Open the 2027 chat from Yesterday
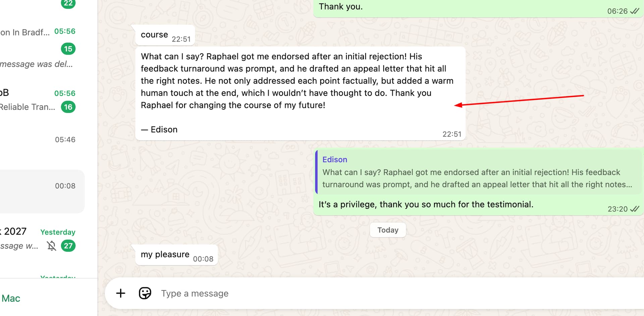 coord(20,232)
